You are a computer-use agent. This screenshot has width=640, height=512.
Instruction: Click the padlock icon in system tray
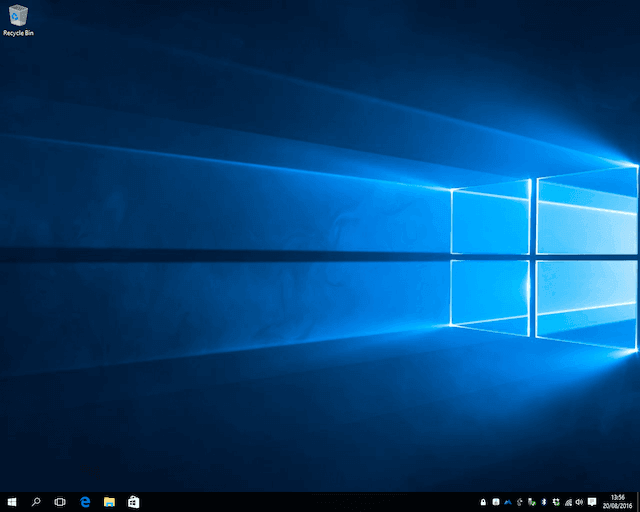click(483, 502)
